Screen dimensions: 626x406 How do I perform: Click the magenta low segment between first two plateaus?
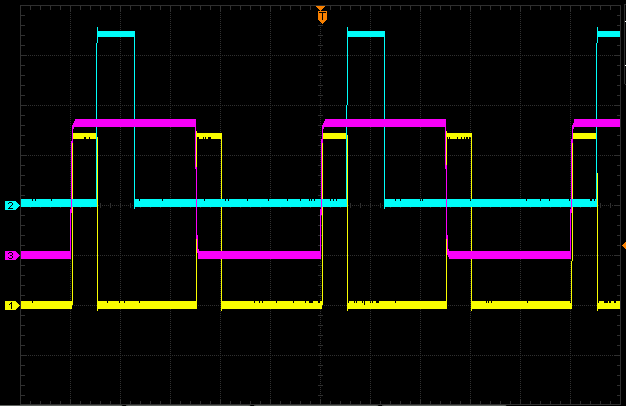pyautogui.click(x=259, y=255)
